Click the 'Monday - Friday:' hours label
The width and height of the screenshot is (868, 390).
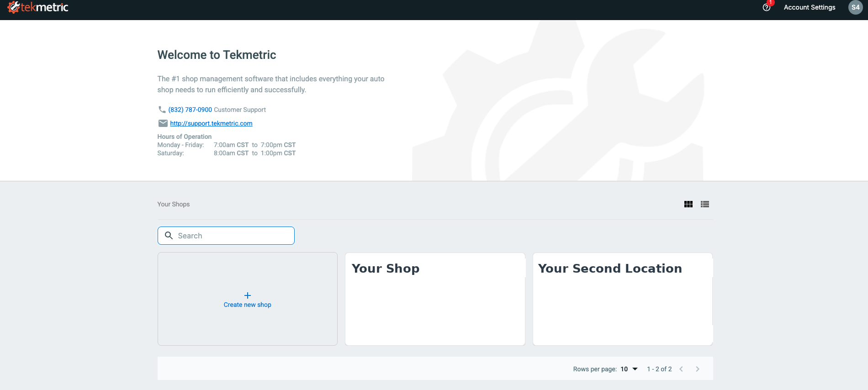(181, 145)
